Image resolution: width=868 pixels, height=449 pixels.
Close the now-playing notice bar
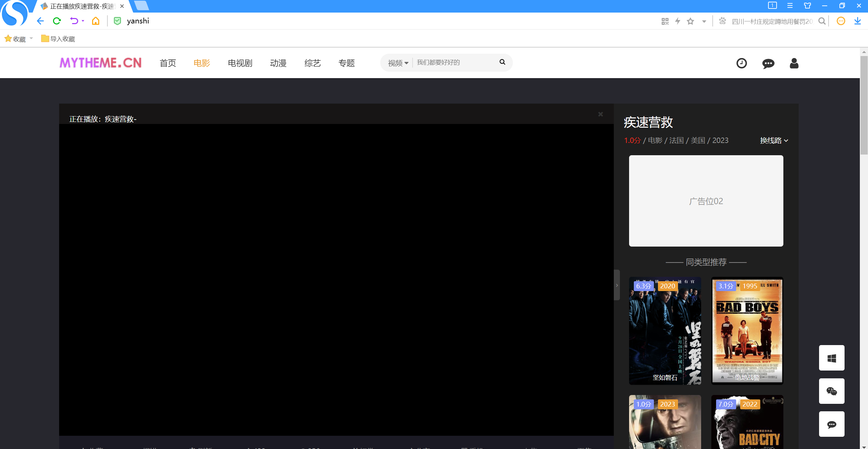(x=601, y=114)
